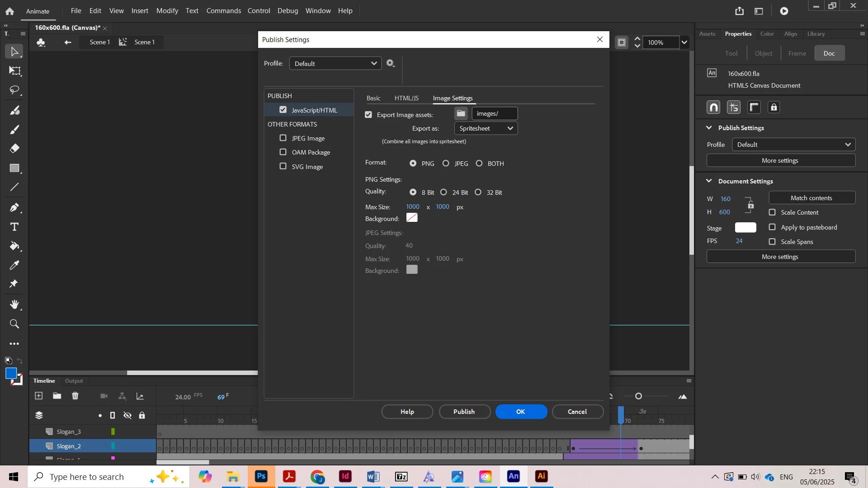Click the images folder browse icon
868x488 pixels.
coord(461,113)
